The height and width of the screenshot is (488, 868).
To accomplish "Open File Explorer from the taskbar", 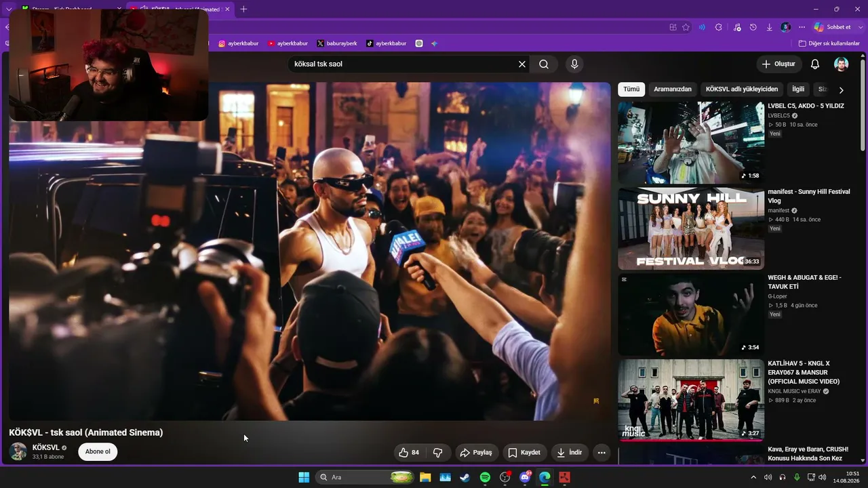I will [x=425, y=477].
